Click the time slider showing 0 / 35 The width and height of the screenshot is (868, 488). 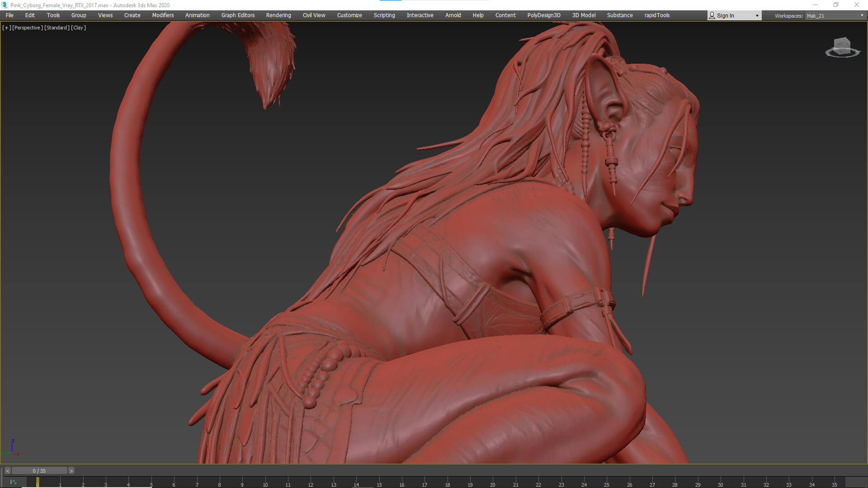click(39, 471)
